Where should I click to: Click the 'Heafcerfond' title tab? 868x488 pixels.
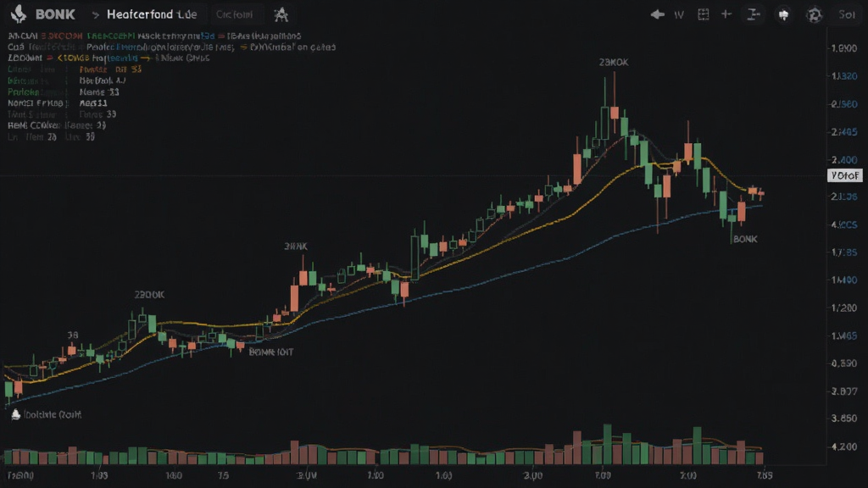tap(151, 14)
